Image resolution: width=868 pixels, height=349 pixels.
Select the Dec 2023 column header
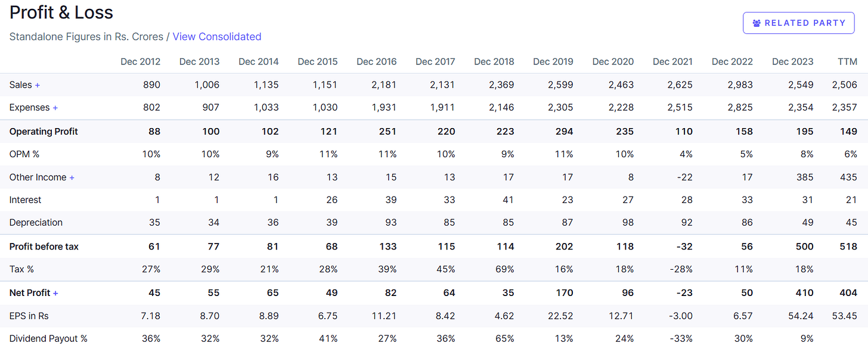point(793,61)
